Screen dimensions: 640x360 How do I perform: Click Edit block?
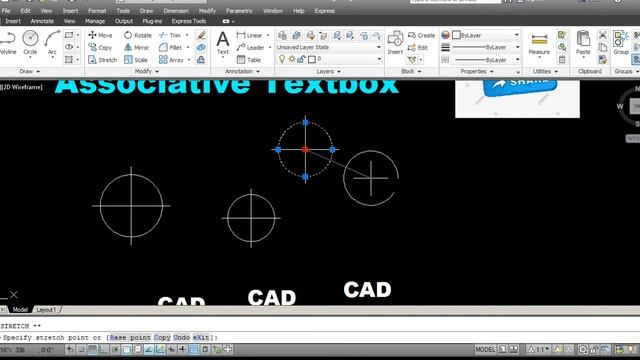(x=418, y=47)
